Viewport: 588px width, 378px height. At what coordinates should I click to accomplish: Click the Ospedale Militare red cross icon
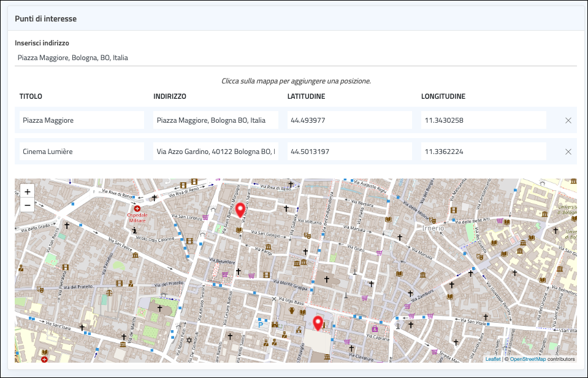click(137, 209)
